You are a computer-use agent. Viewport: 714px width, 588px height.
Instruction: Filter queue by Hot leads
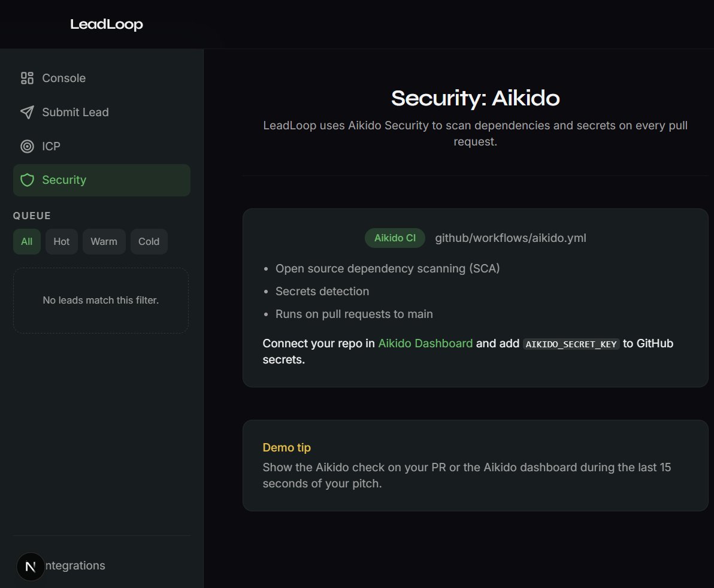(x=62, y=242)
